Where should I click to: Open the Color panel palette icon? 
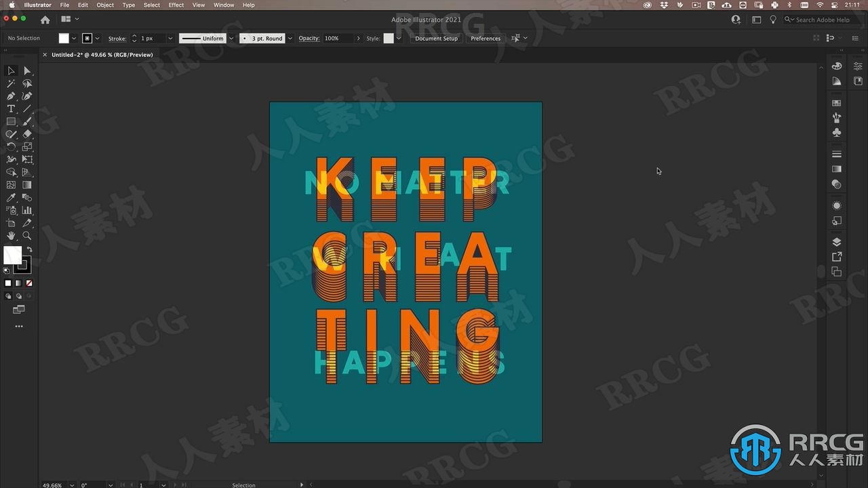[x=837, y=66]
